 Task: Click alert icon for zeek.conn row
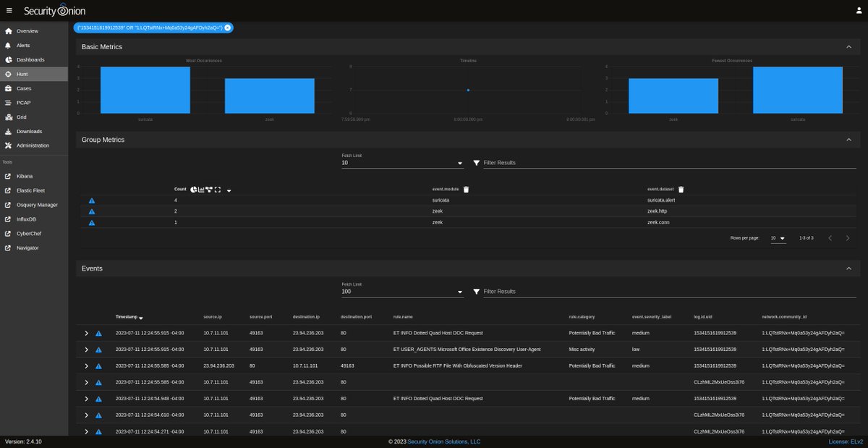click(x=92, y=223)
